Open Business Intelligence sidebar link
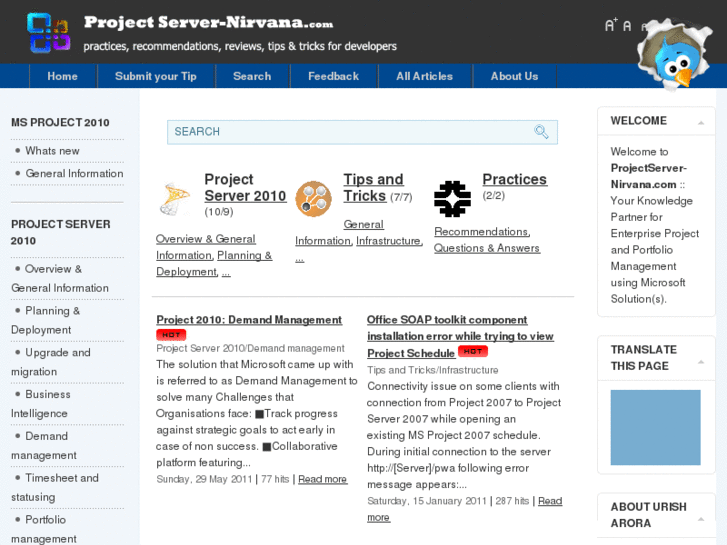The height and width of the screenshot is (545, 727). [x=41, y=404]
